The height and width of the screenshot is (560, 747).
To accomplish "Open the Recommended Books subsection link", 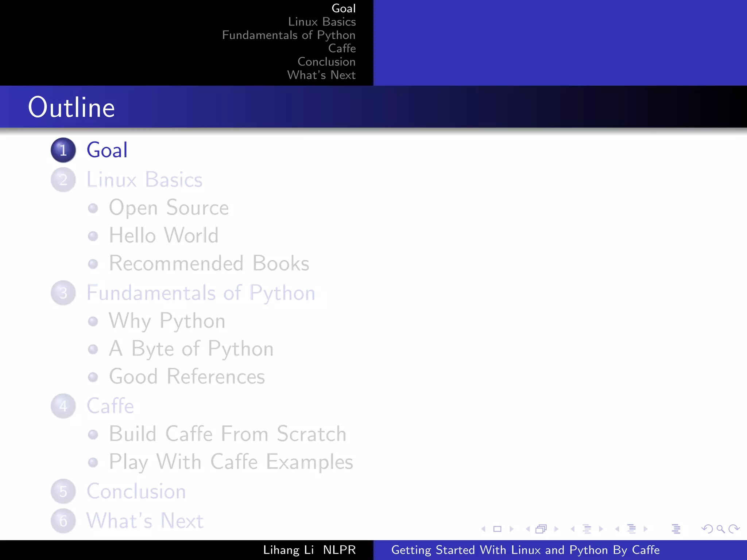I will click(209, 263).
